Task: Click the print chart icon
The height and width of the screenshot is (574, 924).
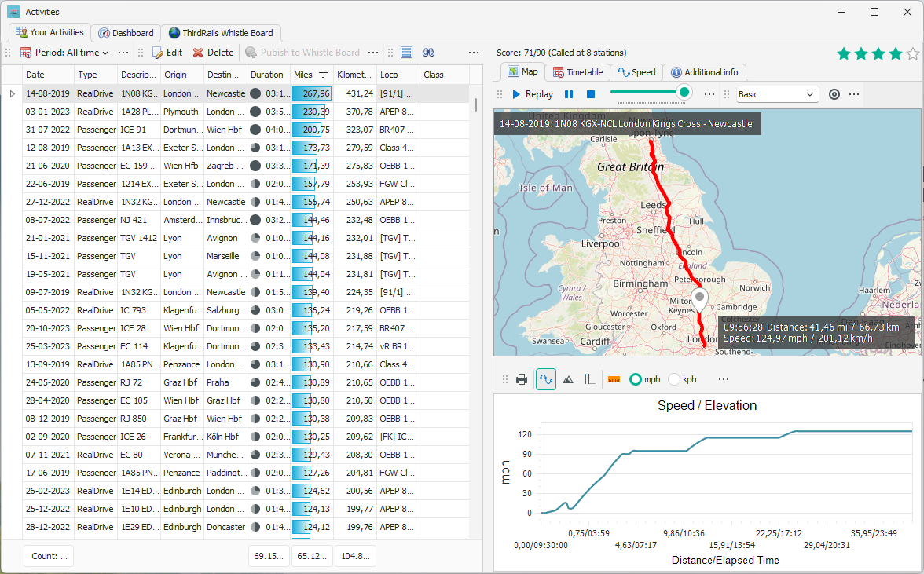Action: (522, 379)
